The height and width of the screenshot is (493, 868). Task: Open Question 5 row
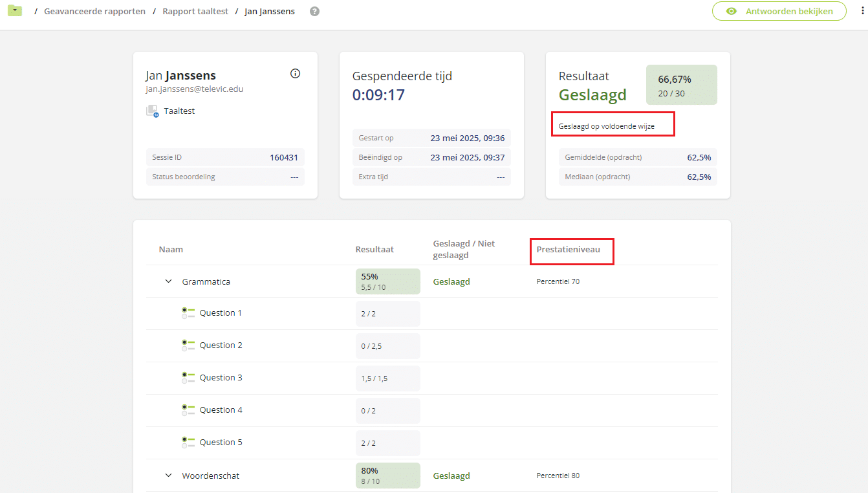pos(432,443)
